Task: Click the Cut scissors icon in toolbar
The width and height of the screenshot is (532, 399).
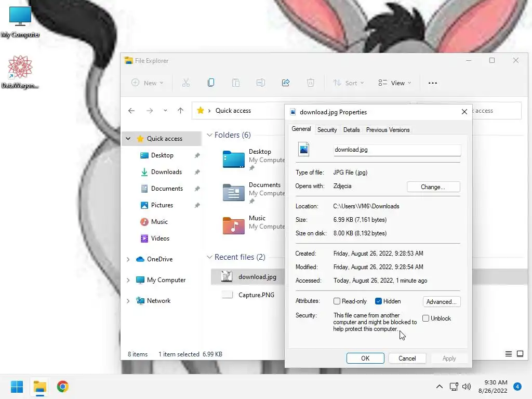Action: click(x=186, y=83)
